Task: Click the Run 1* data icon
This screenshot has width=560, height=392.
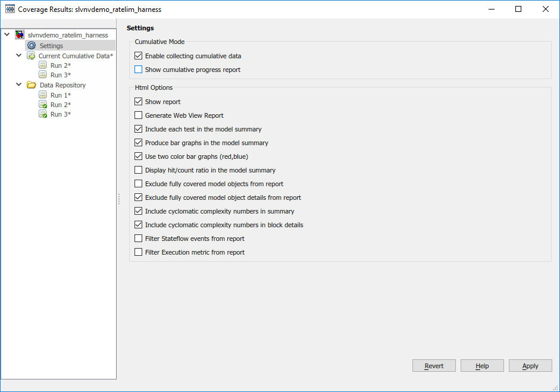Action: [43, 95]
